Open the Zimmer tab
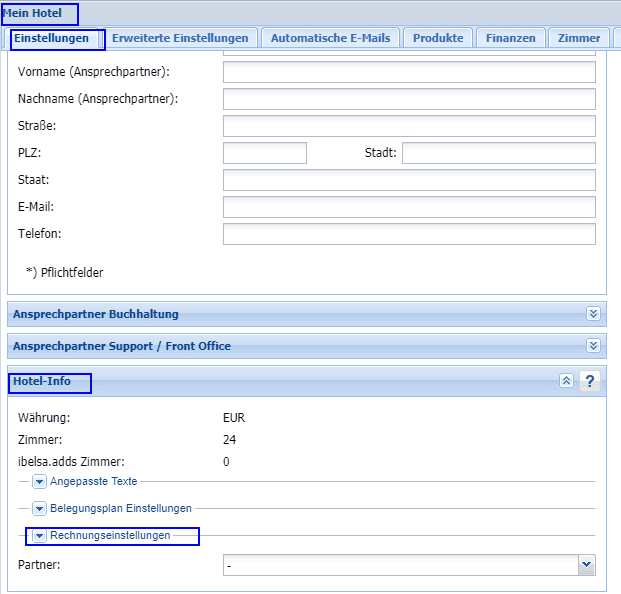621x594 pixels. 578,38
